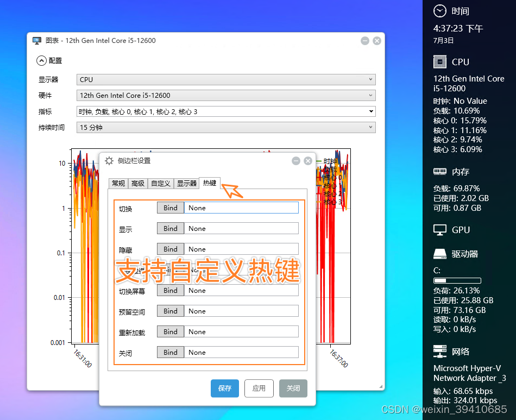516x420 pixels.
Task: Click Bind button for 重新加载
Action: pyautogui.click(x=171, y=332)
